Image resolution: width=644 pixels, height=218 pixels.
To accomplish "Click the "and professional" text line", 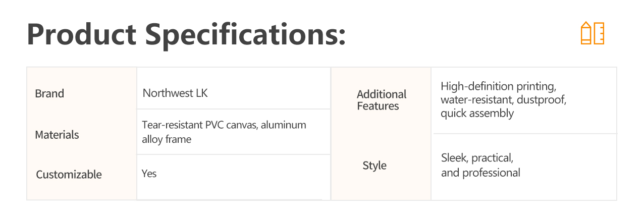I will pos(480,173).
